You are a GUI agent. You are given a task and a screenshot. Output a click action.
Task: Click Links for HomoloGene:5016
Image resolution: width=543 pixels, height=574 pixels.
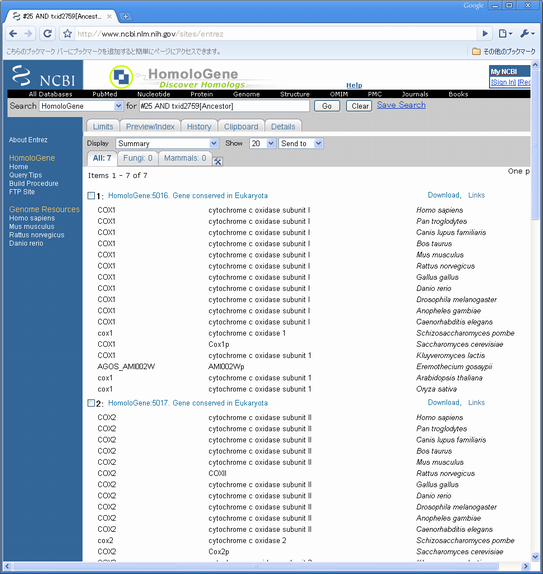pyautogui.click(x=476, y=195)
